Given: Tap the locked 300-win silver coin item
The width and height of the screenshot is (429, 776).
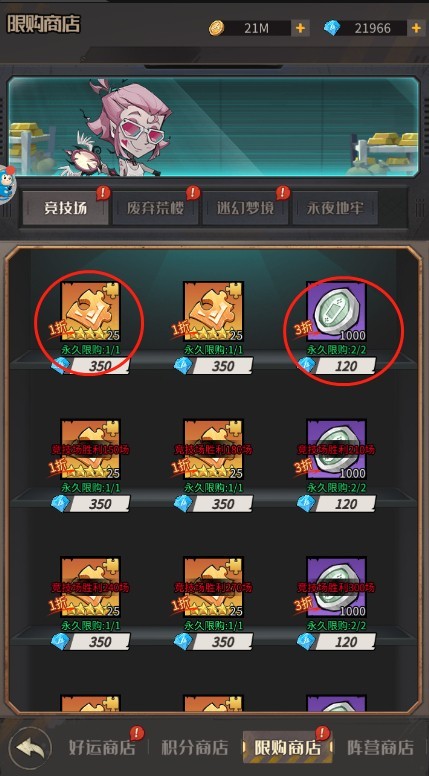Looking at the screenshot, I should [336, 587].
